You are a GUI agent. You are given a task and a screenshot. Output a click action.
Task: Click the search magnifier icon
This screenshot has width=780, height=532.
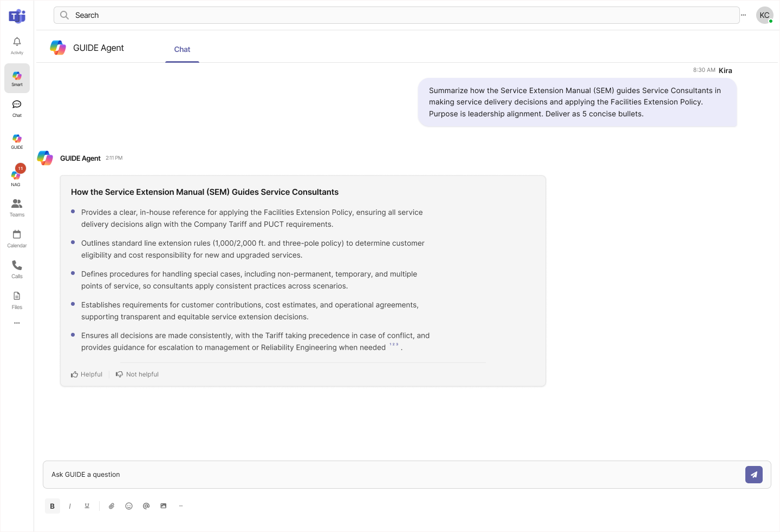(x=64, y=15)
